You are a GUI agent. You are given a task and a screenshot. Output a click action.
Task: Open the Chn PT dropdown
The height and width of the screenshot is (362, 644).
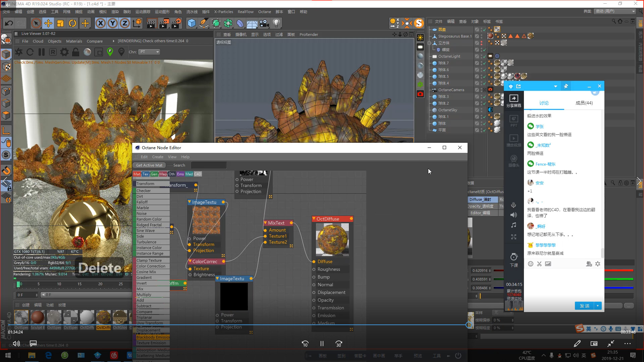click(x=150, y=52)
